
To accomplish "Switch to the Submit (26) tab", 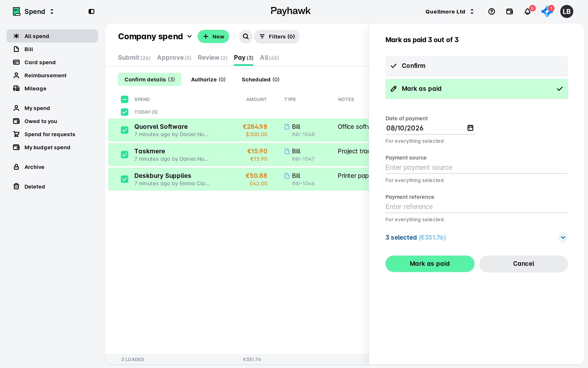I will (x=134, y=58).
